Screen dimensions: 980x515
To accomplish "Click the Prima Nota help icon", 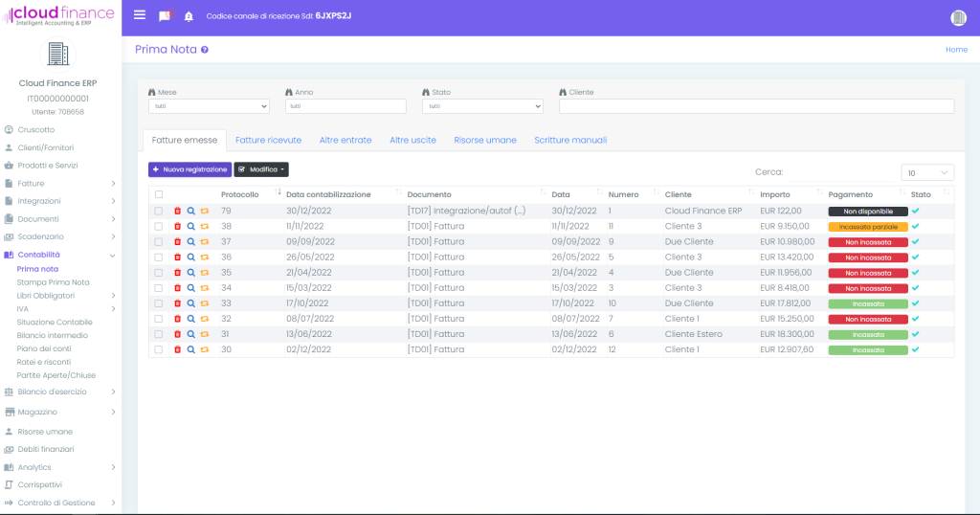I will point(205,50).
